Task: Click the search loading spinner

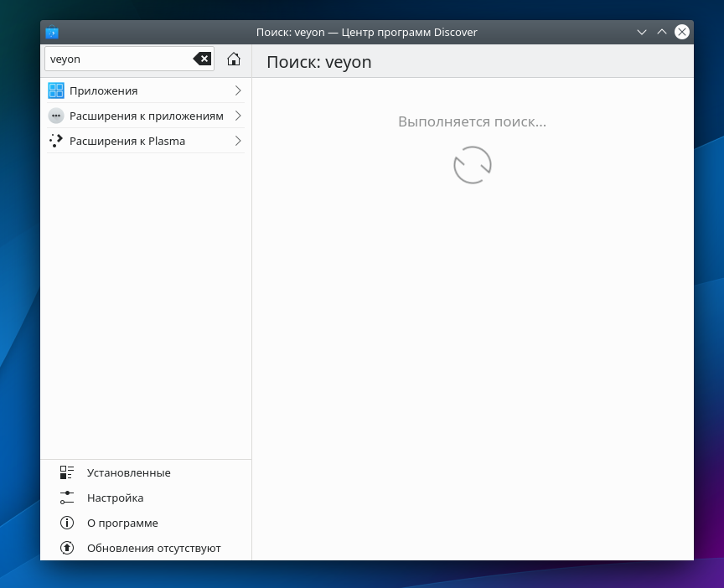Action: (x=473, y=165)
